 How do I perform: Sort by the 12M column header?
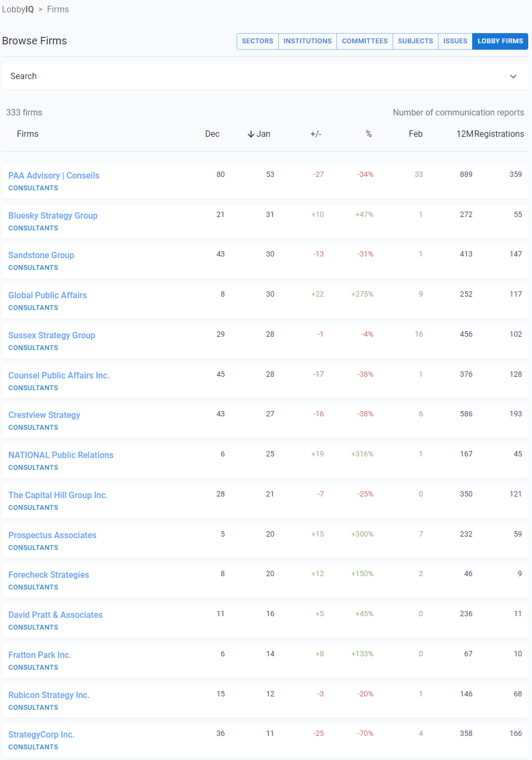[465, 134]
